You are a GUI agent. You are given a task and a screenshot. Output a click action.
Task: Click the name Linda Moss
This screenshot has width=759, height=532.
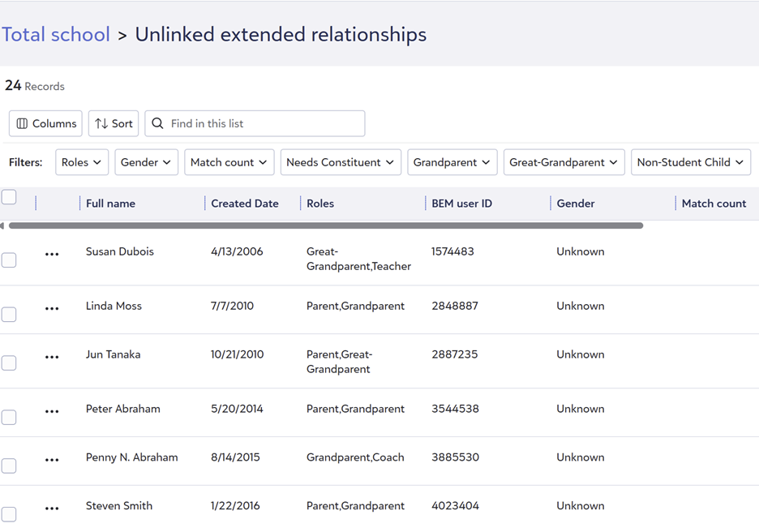tap(114, 306)
